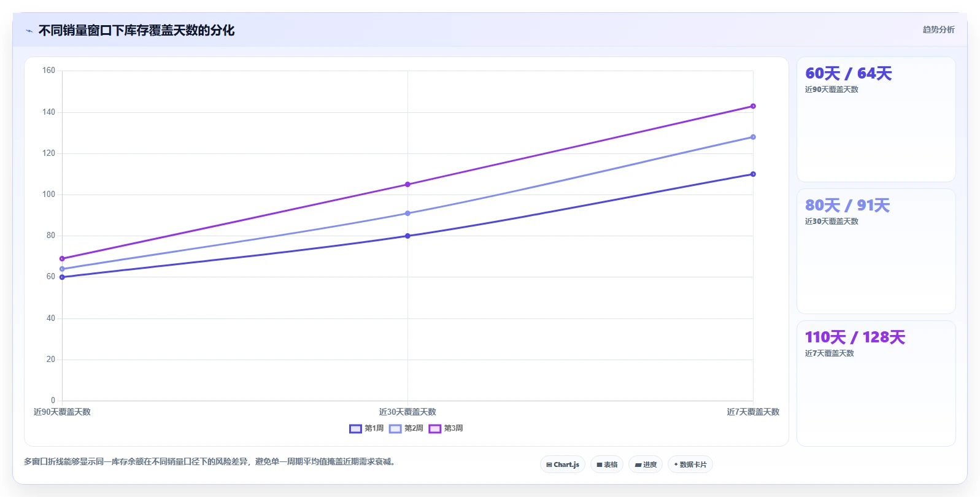The image size is (980, 497).
Task: Select the 第3周 data point at 近7天覆盖天数
Action: (x=753, y=106)
